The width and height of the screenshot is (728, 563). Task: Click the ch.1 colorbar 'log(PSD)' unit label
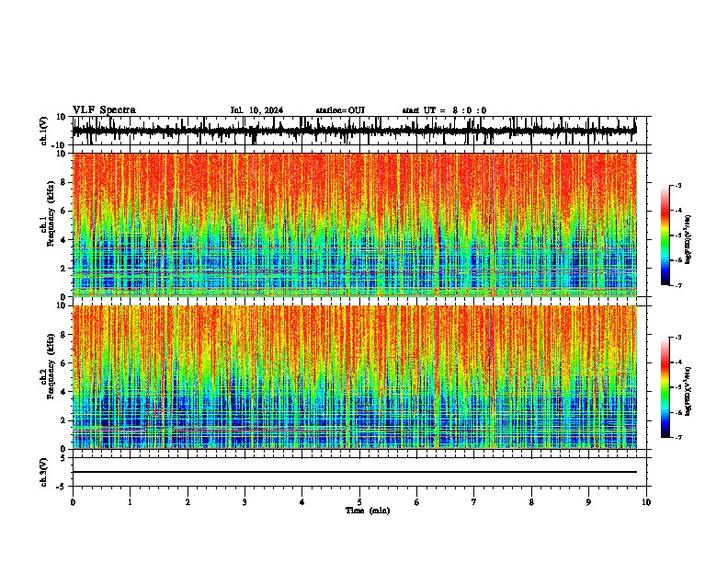click(688, 239)
